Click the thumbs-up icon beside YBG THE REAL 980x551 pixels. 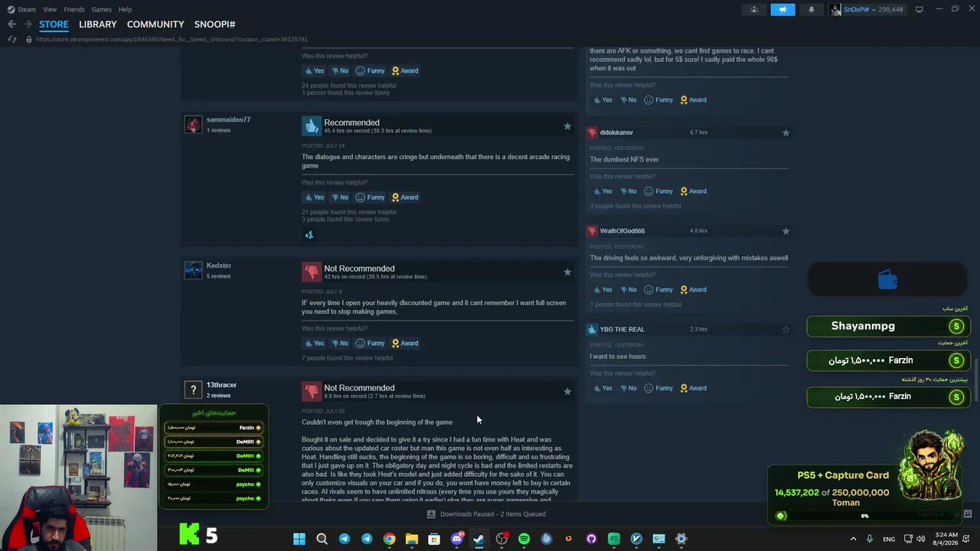click(x=592, y=329)
